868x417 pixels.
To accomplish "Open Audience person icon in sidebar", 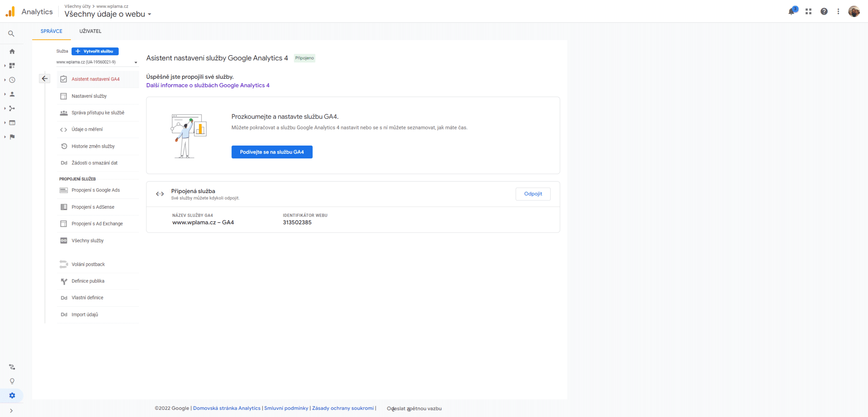I will (x=12, y=94).
